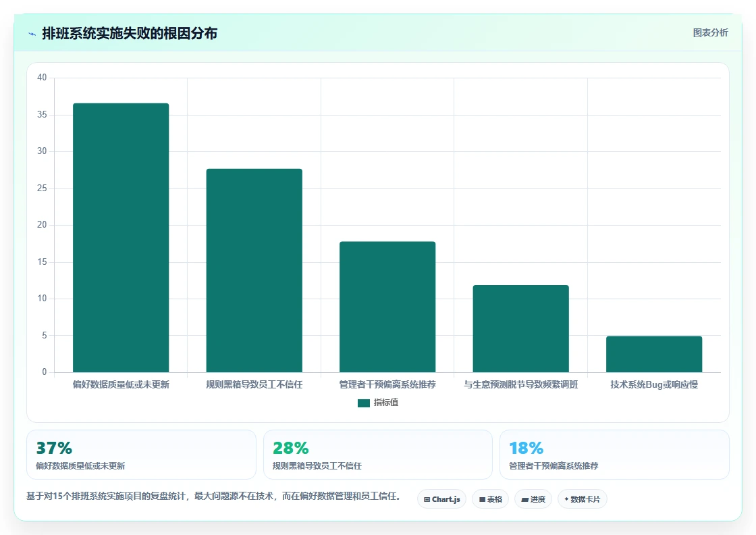756x535 pixels.
Task: Open the 18% data card
Action: tap(614, 455)
